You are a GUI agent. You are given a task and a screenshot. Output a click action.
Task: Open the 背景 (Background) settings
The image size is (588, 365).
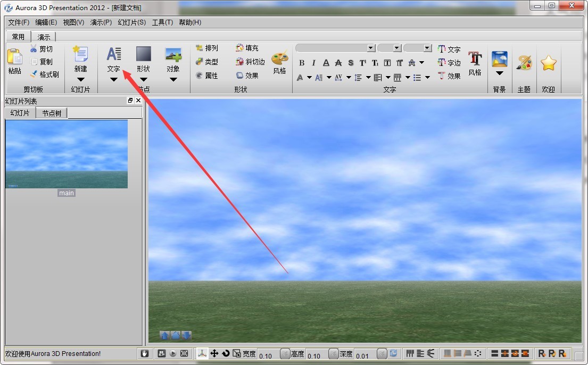click(x=499, y=59)
